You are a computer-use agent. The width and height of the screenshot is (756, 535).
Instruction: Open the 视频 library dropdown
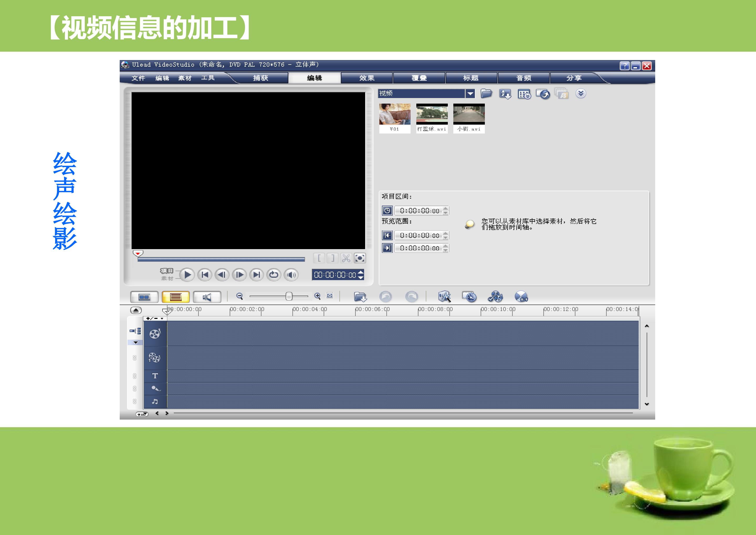470,94
